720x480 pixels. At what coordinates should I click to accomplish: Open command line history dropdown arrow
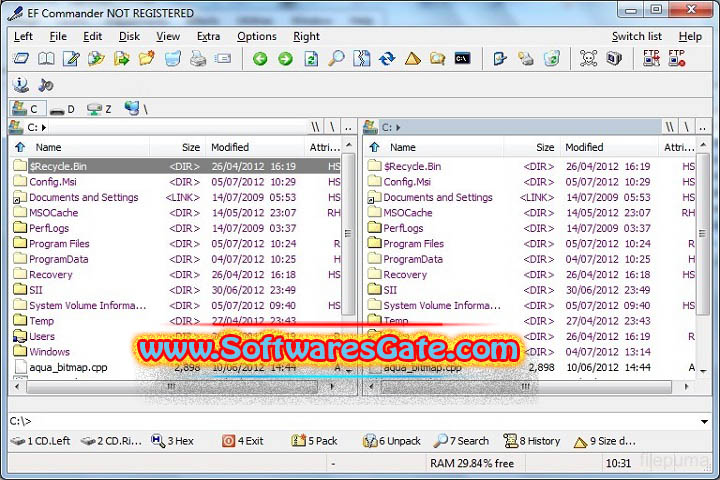704,421
